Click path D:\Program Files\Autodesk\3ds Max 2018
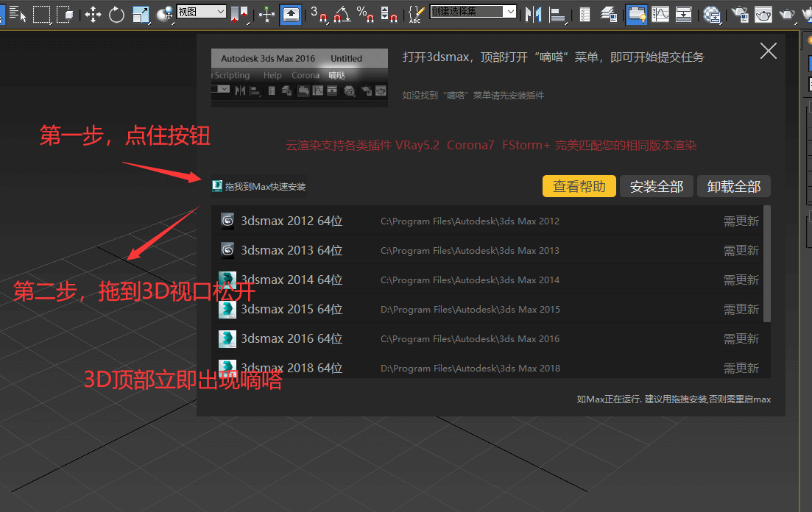Viewport: 812px width, 512px height. [470, 369]
